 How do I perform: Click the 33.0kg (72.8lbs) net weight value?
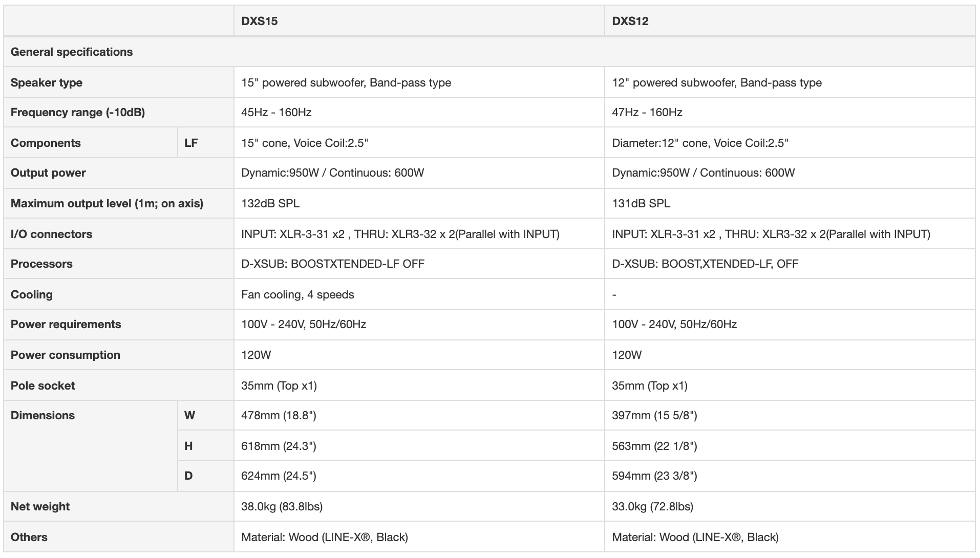point(652,507)
